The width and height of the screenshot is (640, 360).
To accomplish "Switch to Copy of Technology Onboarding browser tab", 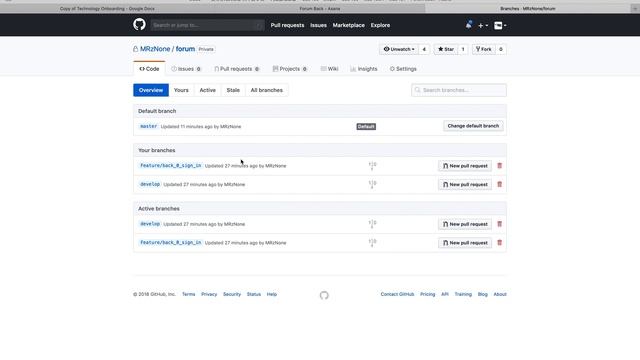I will pyautogui.click(x=107, y=9).
